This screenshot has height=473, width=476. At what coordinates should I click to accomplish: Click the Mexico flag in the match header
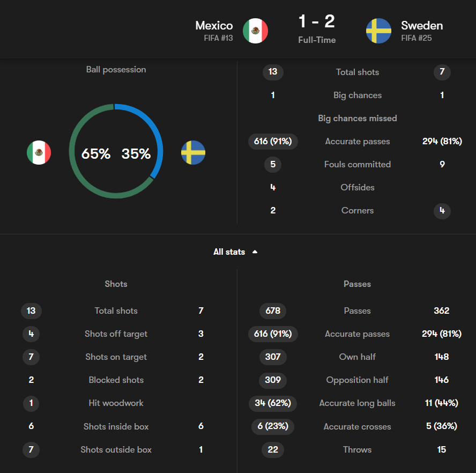(x=255, y=31)
